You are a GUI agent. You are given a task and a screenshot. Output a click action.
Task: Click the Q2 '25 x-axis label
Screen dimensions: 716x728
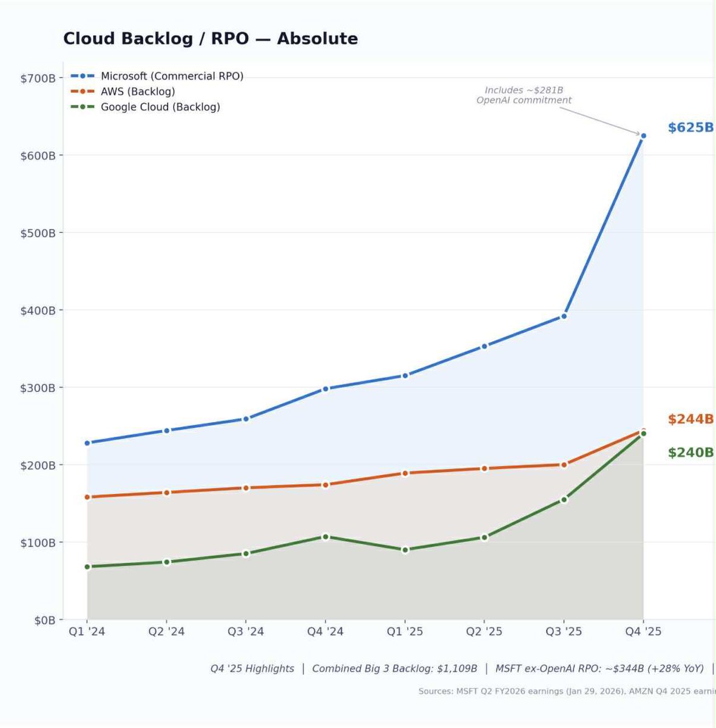click(x=484, y=632)
